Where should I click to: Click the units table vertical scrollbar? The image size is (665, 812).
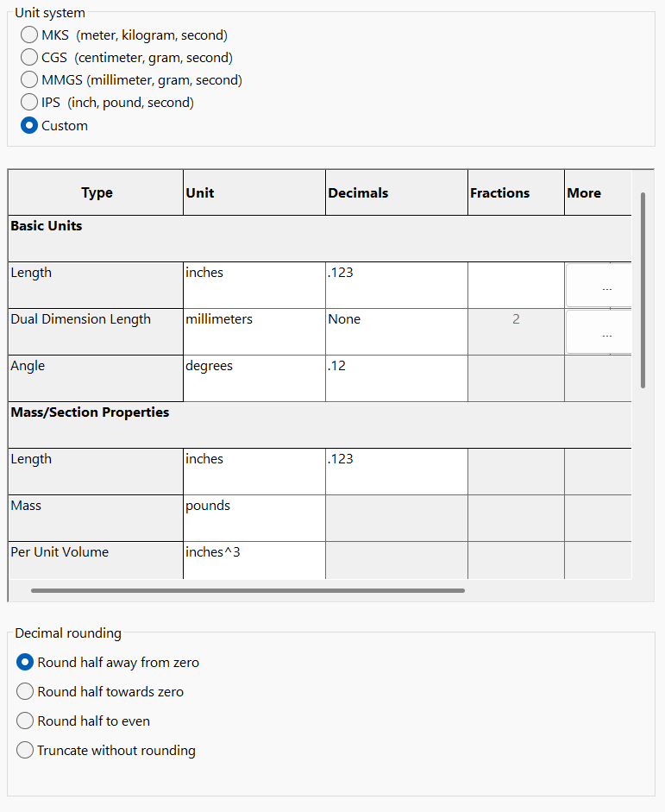pyautogui.click(x=643, y=290)
